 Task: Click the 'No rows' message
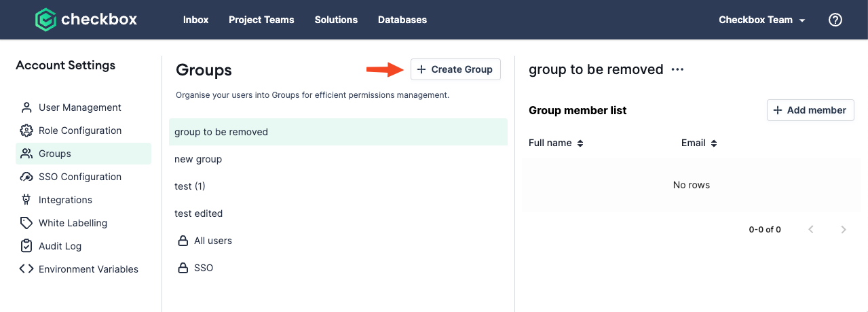[x=692, y=185]
